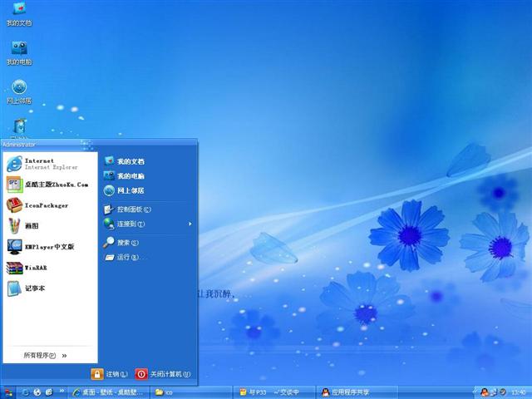Viewport: 532px width, 399px height.
Task: Select the 我的电脑 desktop icon
Action: tap(19, 52)
